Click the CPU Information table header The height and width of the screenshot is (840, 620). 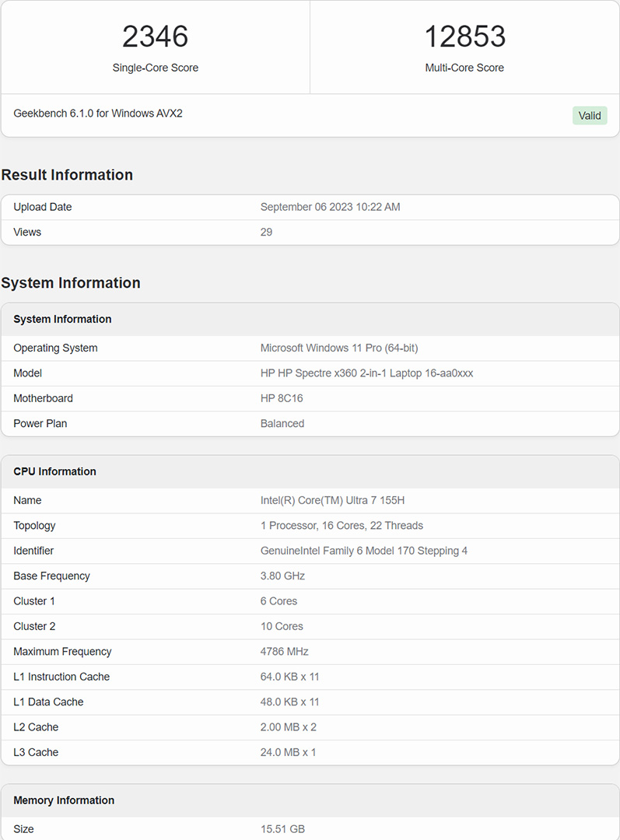tap(310, 472)
